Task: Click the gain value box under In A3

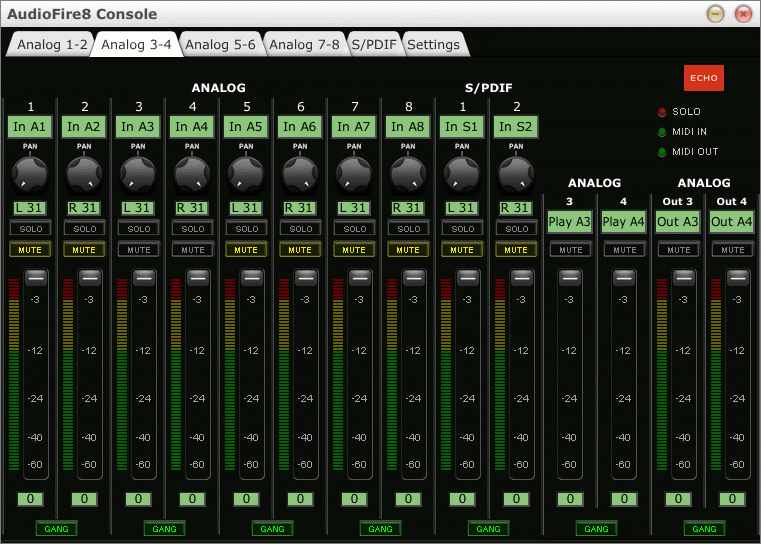Action: 138,499
